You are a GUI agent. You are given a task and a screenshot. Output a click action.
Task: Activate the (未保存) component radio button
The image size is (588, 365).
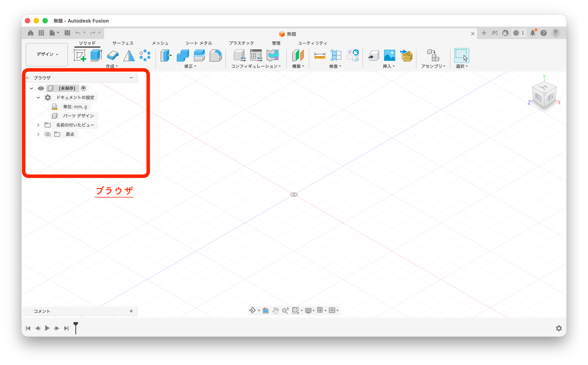[83, 88]
